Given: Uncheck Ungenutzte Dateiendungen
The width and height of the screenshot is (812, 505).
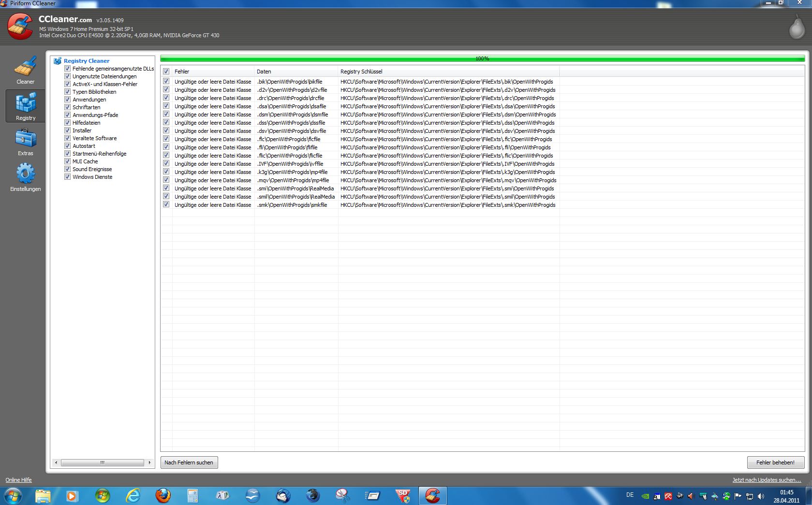Looking at the screenshot, I should coord(68,76).
